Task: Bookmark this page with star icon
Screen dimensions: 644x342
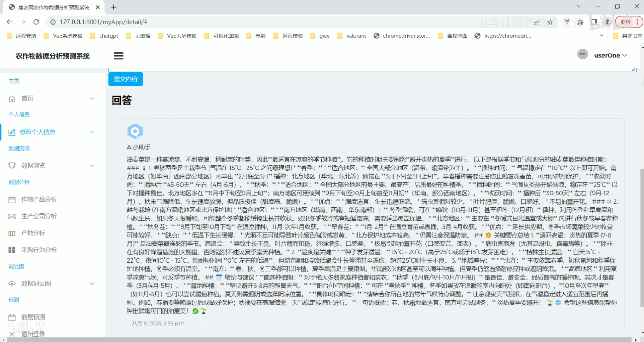Action: pyautogui.click(x=550, y=22)
